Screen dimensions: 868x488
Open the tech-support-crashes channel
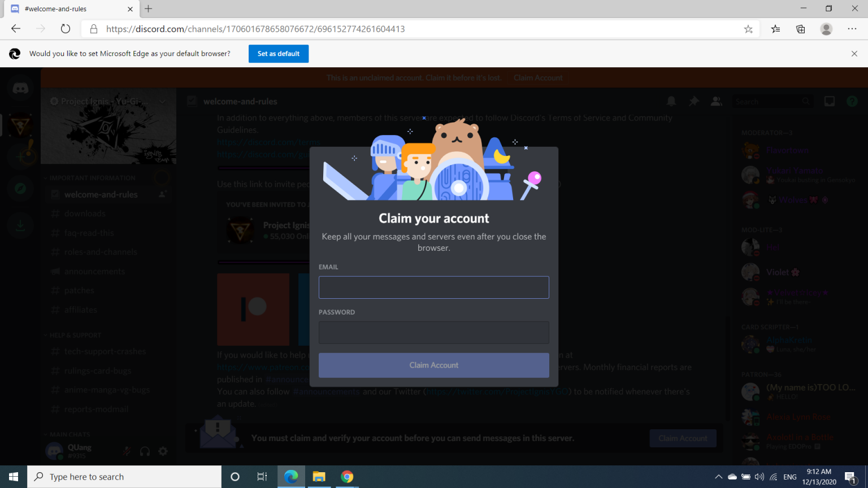(105, 351)
